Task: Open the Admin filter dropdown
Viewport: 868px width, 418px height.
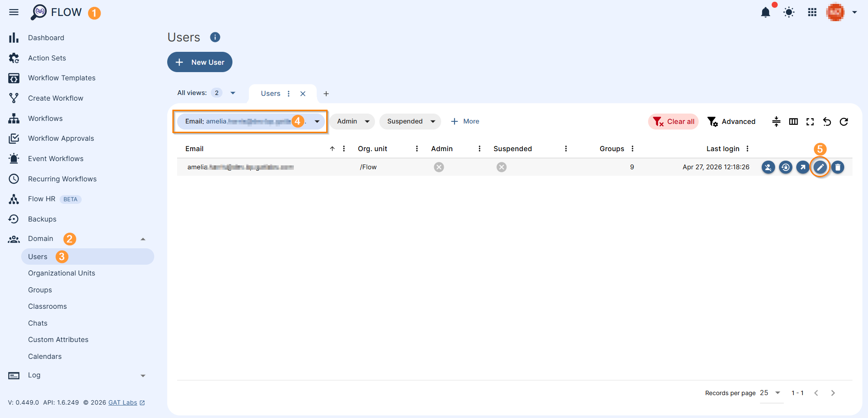Action: tap(353, 121)
